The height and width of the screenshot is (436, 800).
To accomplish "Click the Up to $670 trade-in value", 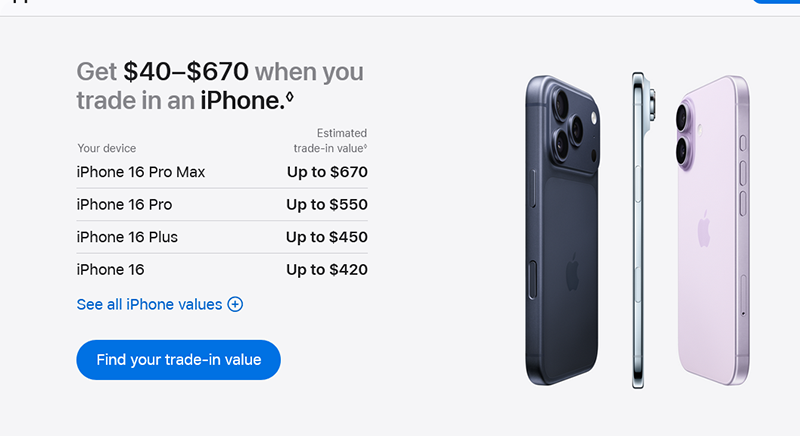I will (x=327, y=172).
